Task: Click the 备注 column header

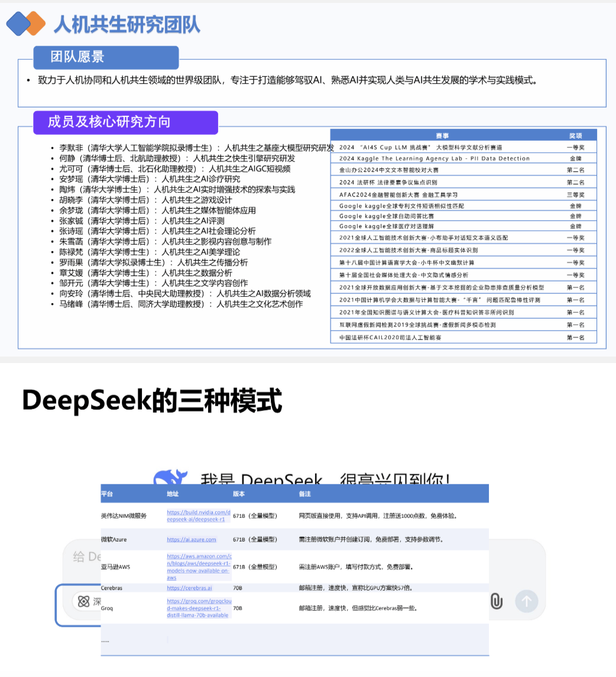Action: pos(305,494)
